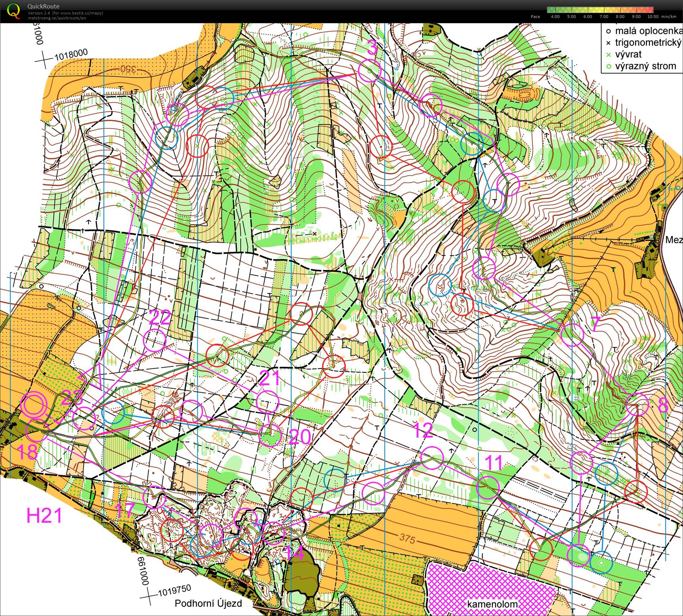This screenshot has height=616, width=683.
Task: Click the kamenolom quarry label
Action: 492,604
